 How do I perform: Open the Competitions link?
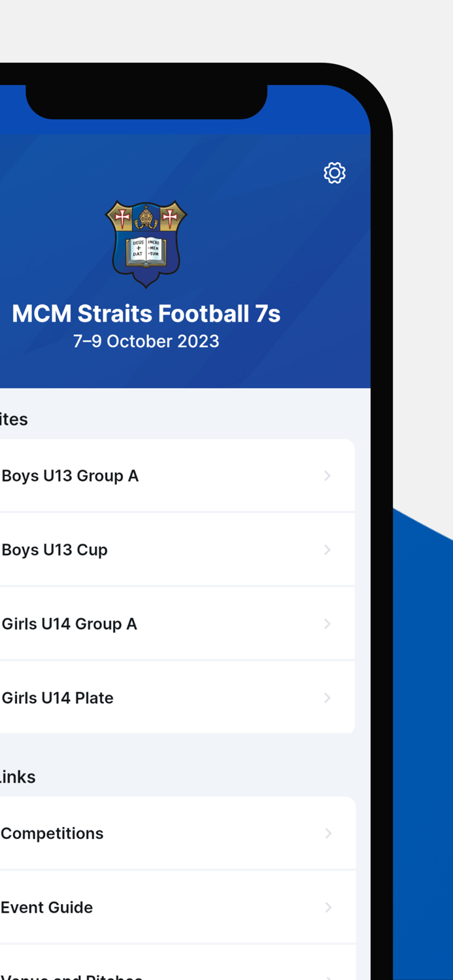click(163, 833)
